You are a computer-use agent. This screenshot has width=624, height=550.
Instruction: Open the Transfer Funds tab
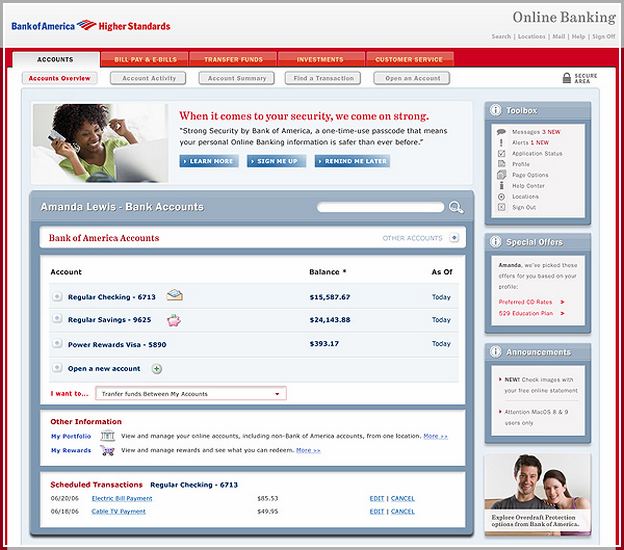[x=234, y=59]
